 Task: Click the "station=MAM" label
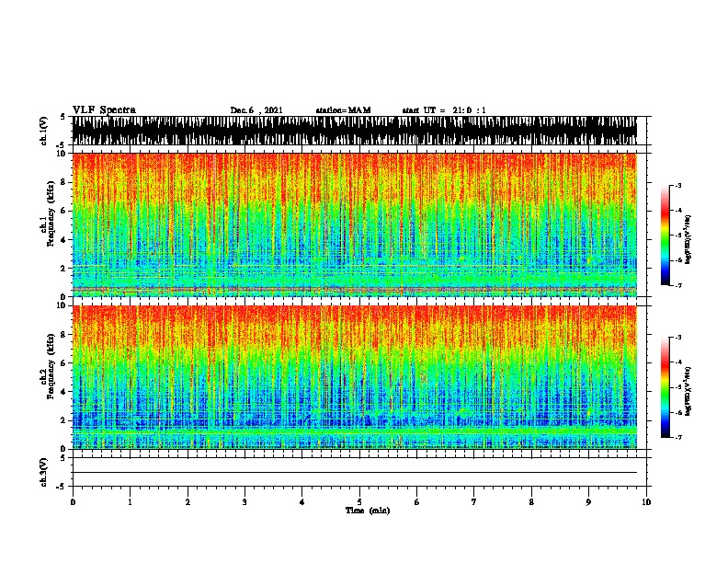(x=343, y=110)
